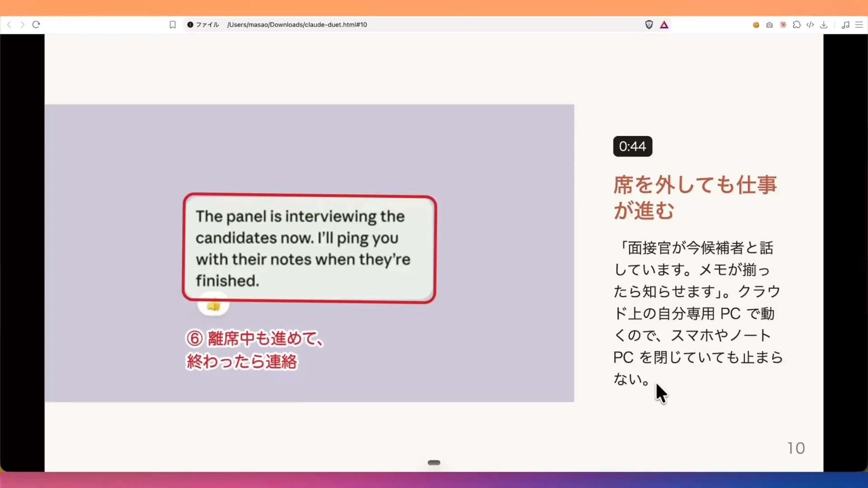Viewport: 868px width, 488px height.
Task: Click the message bubble 'The panel is interviewing'
Action: [x=309, y=249]
